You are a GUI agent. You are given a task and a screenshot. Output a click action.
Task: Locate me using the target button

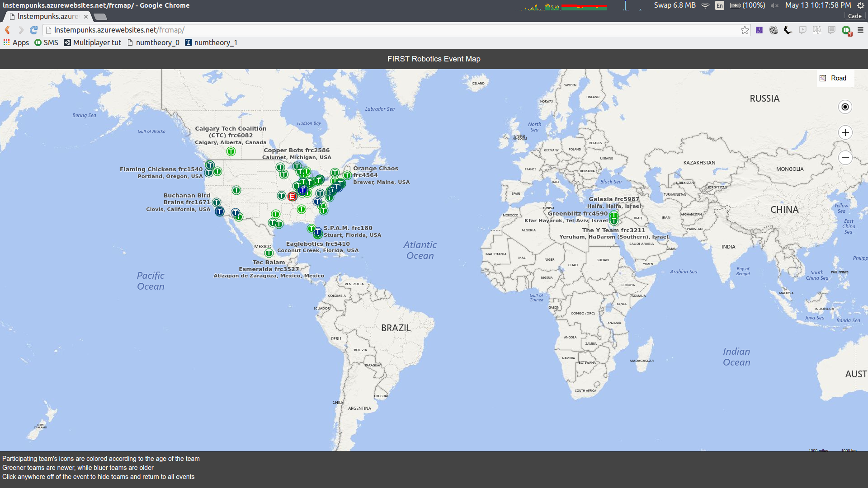point(845,107)
